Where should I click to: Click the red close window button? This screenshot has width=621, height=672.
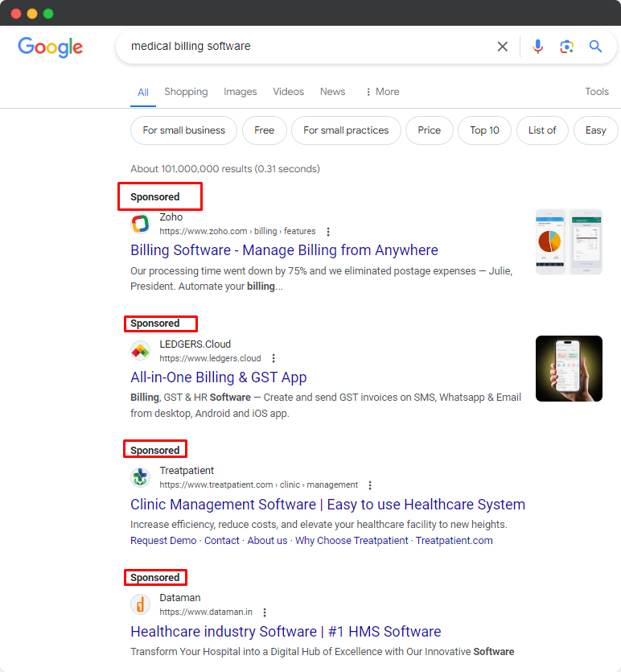click(16, 14)
